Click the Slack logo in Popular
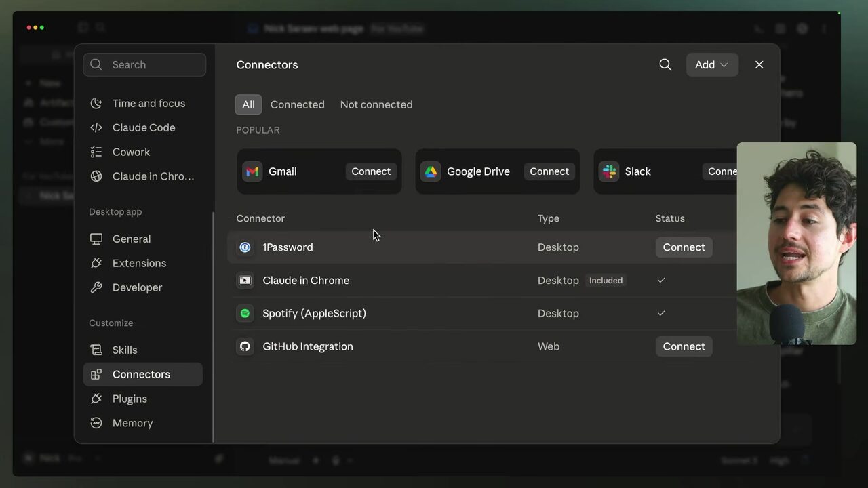Screen dimensions: 868x488 (x=609, y=171)
